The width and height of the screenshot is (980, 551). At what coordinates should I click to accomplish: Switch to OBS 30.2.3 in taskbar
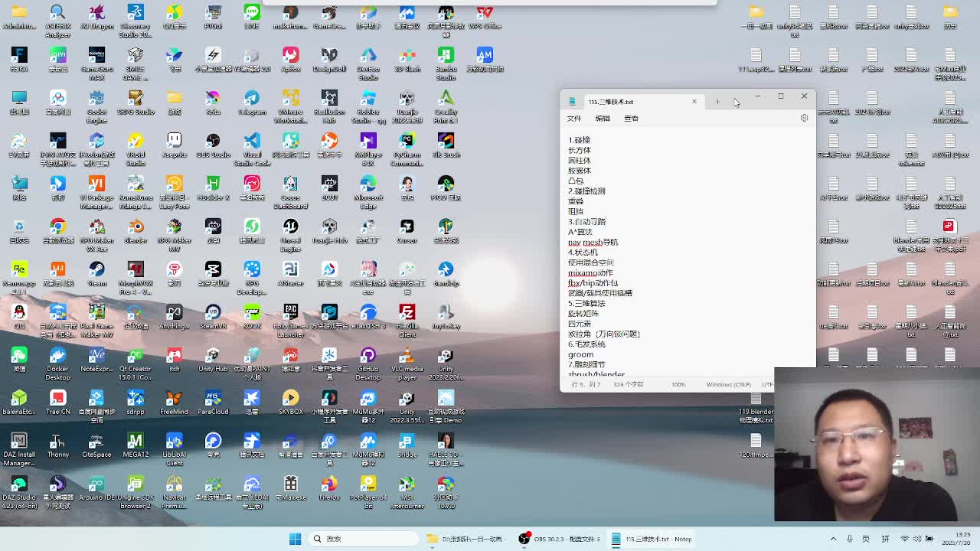(x=560, y=539)
